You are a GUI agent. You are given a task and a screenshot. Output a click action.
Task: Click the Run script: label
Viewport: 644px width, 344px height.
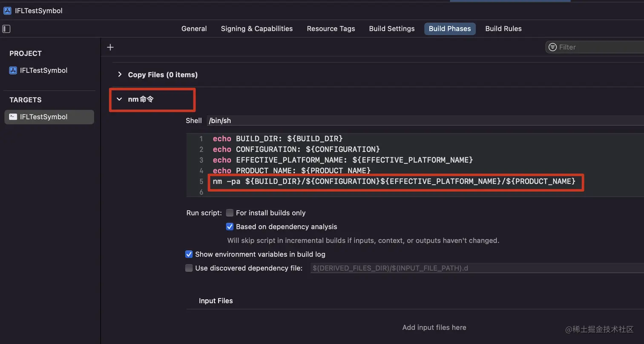(x=204, y=213)
